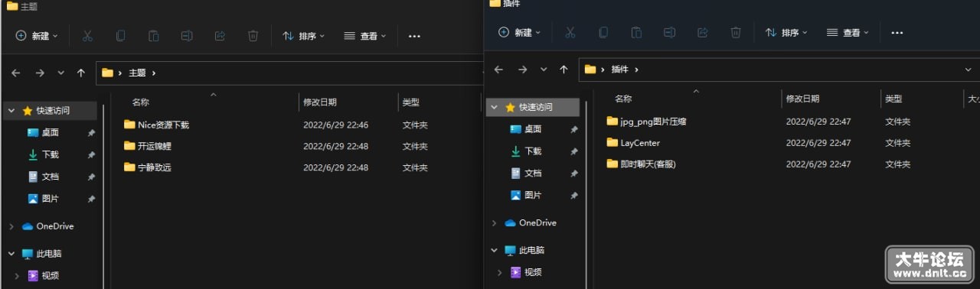980x289 pixels.
Task: Collapse 快速访问 in 主题 sidebar
Action: (11, 111)
